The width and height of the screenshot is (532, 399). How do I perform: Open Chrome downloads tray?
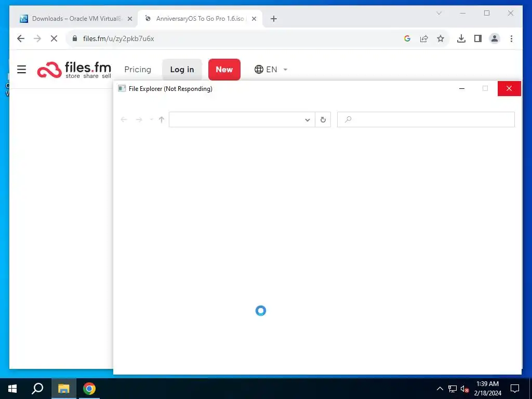(461, 38)
